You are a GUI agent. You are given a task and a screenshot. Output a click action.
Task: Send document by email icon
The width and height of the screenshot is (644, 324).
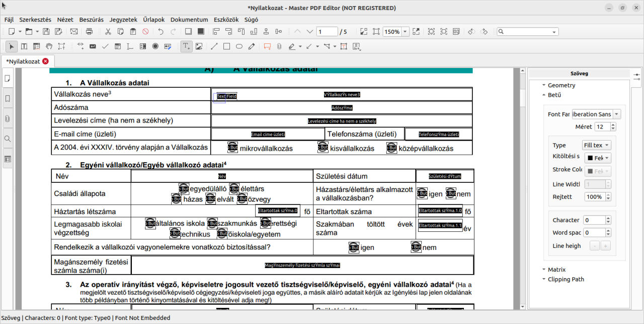74,31
